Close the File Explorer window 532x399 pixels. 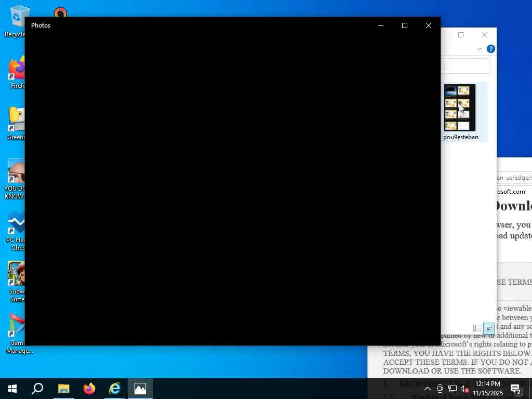[x=485, y=35]
